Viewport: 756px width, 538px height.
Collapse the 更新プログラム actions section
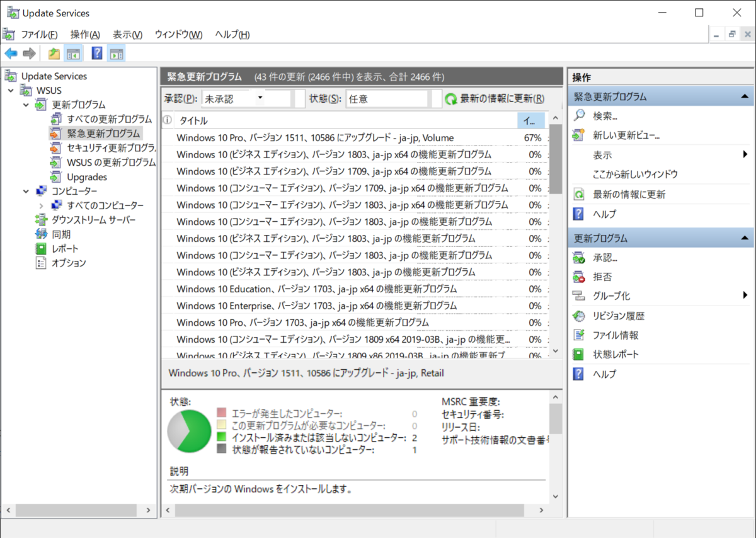[x=745, y=239]
